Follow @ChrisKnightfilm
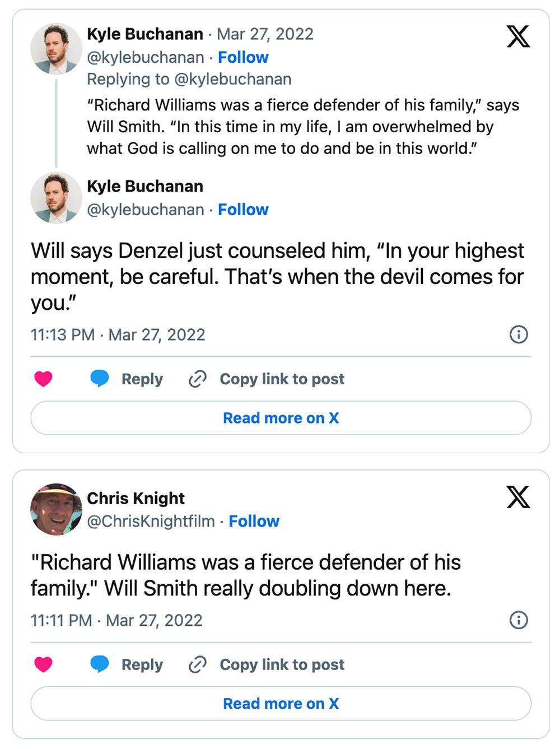The image size is (560, 749). point(254,521)
